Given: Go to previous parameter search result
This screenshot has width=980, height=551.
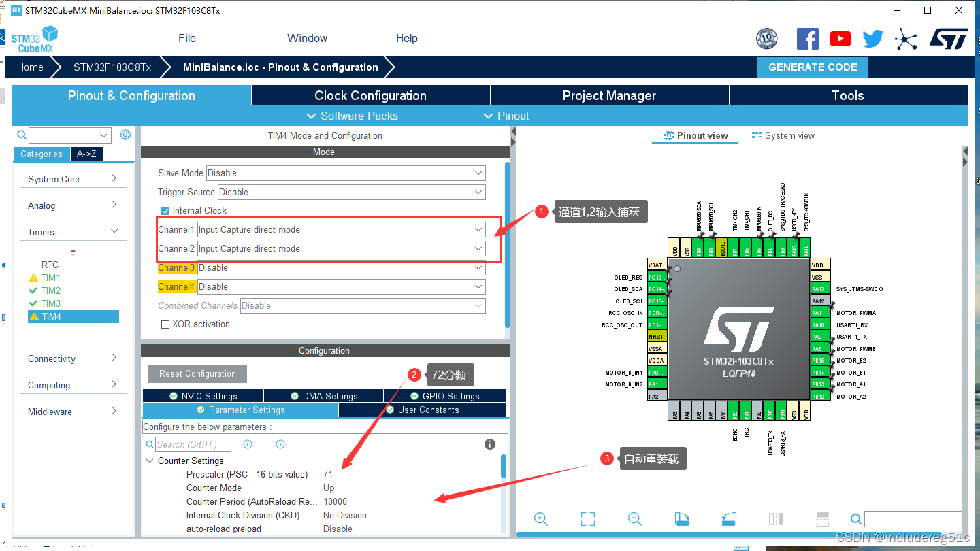Looking at the screenshot, I should pos(248,444).
